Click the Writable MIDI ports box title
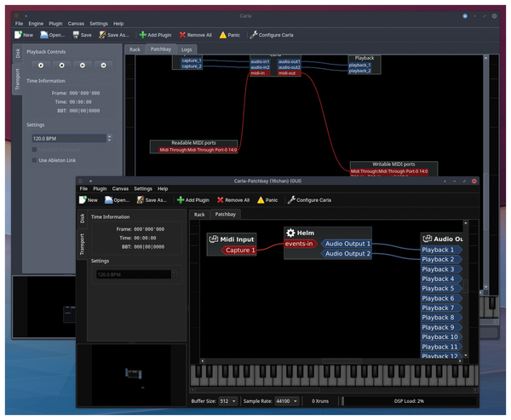Viewport: 511px width, 420px height. point(393,164)
